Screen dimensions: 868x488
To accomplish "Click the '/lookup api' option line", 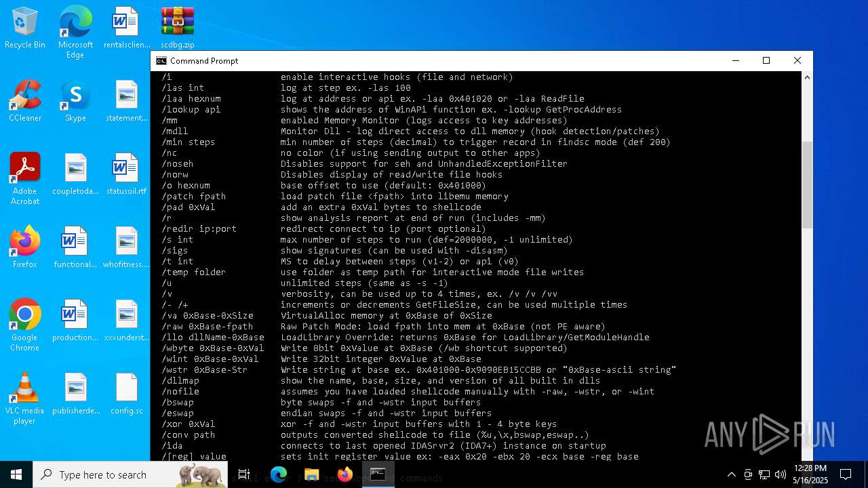I will pyautogui.click(x=391, y=109).
